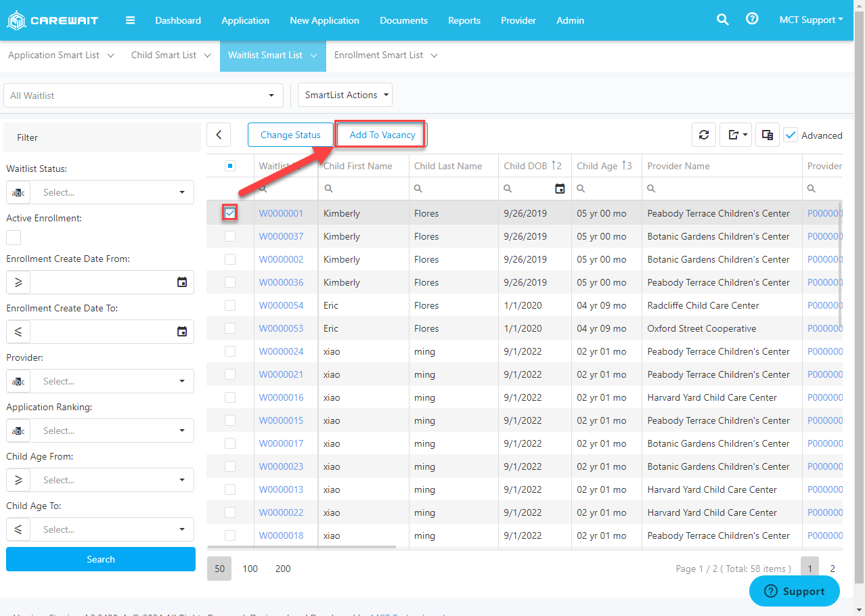Open calendar for Enrollment Create Date From

click(182, 282)
